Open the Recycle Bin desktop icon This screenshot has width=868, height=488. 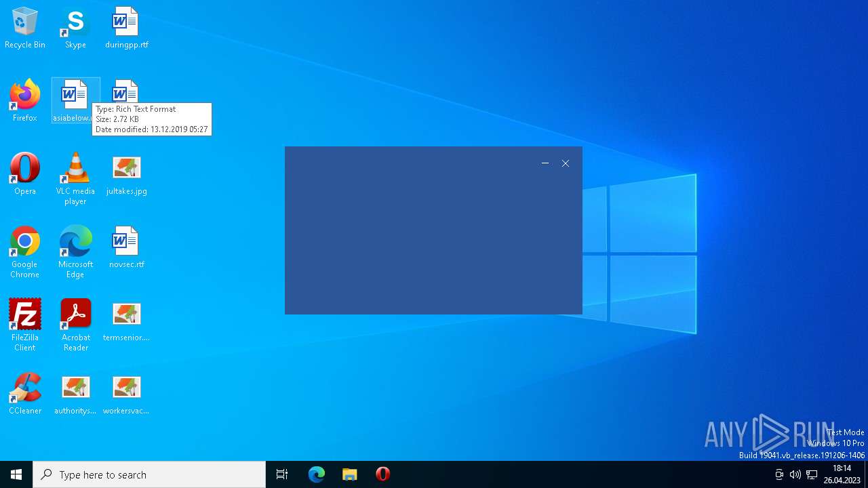25,28
